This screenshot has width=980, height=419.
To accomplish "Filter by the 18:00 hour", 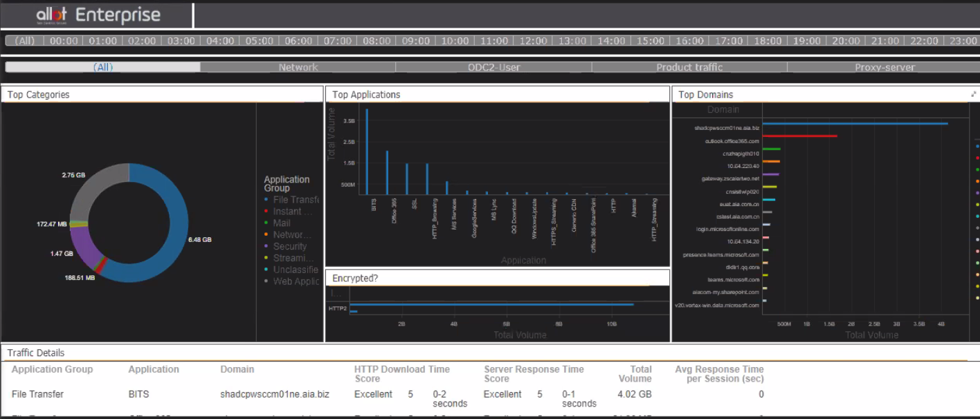I will [768, 41].
